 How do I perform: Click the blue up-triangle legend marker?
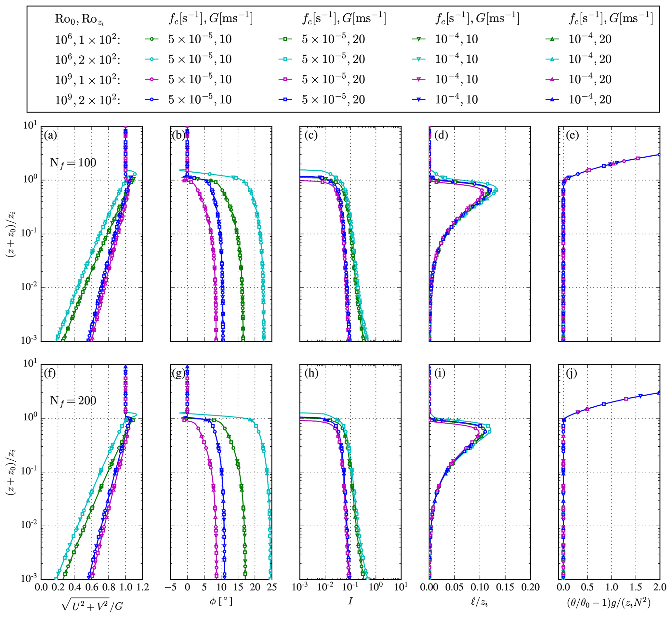(553, 99)
